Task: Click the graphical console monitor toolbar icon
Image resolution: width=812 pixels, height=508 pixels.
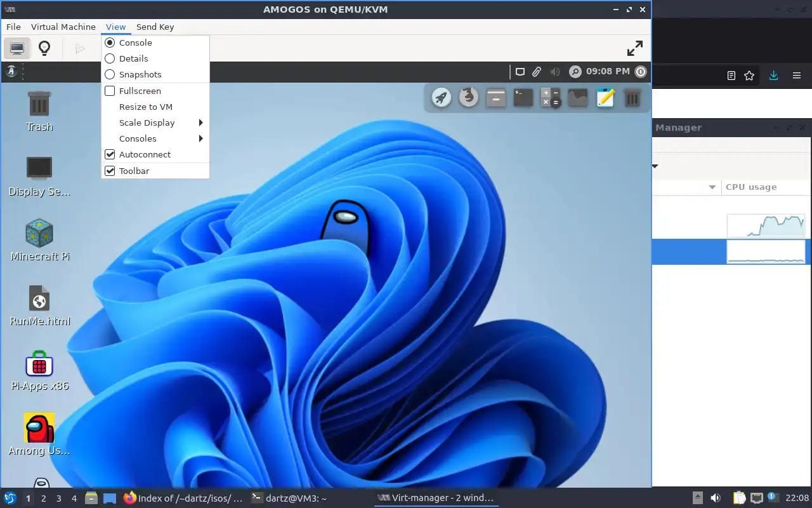Action: coord(17,48)
